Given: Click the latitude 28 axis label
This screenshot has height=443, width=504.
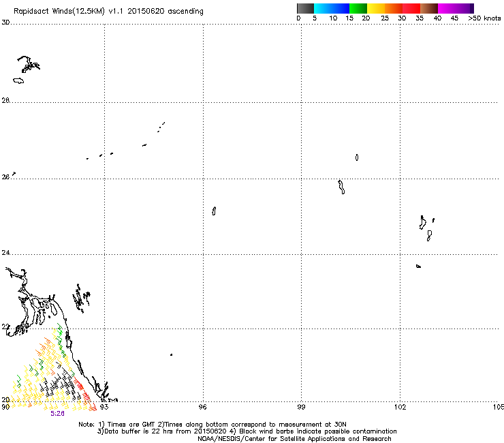Looking at the screenshot, I should pos(5,101).
